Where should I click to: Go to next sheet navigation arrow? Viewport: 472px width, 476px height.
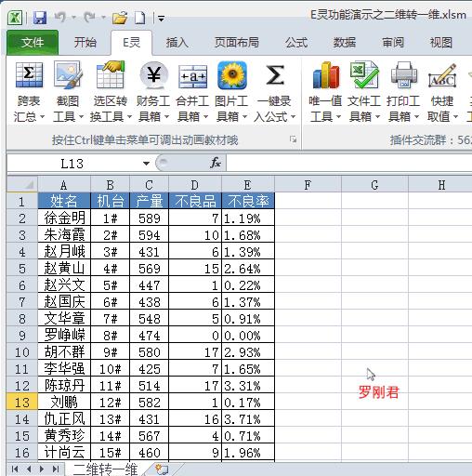tap(42, 469)
